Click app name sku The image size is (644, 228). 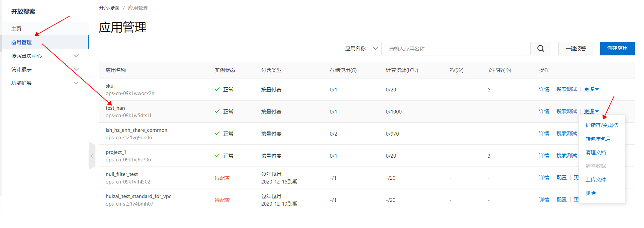pyautogui.click(x=109, y=86)
